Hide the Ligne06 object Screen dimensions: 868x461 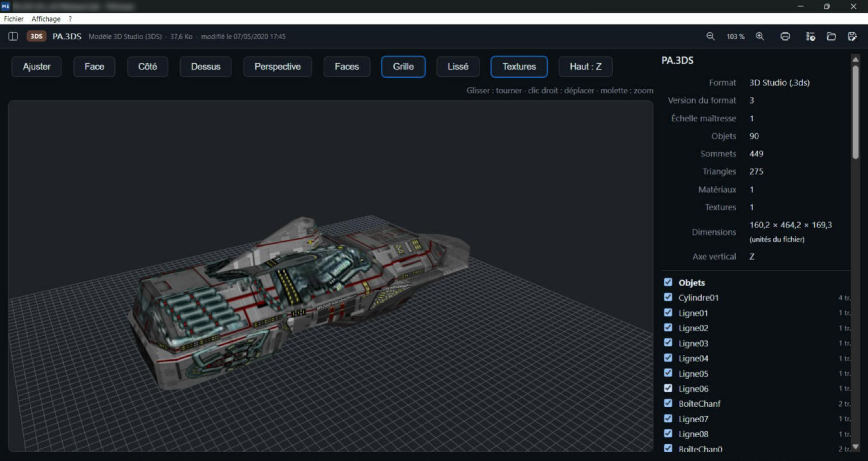[668, 388]
